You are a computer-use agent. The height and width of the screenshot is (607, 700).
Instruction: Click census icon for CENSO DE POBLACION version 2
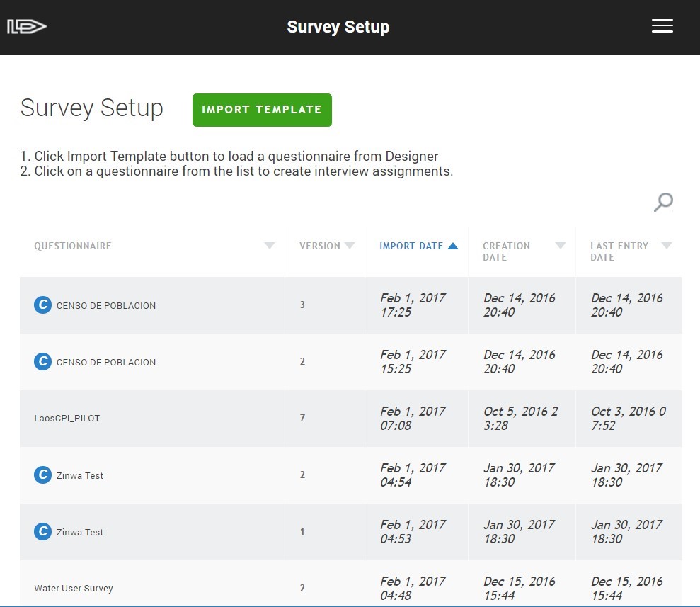coord(43,361)
